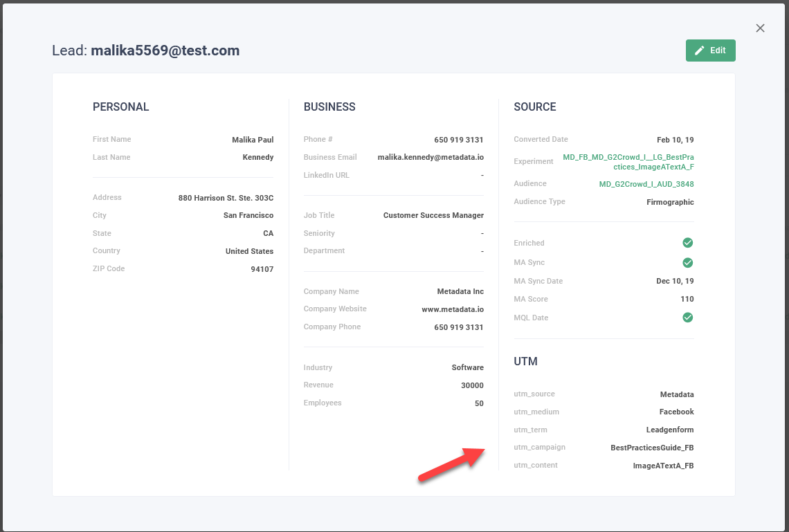
Task: Click the Job Title value Customer Success Manager
Action: [433, 216]
